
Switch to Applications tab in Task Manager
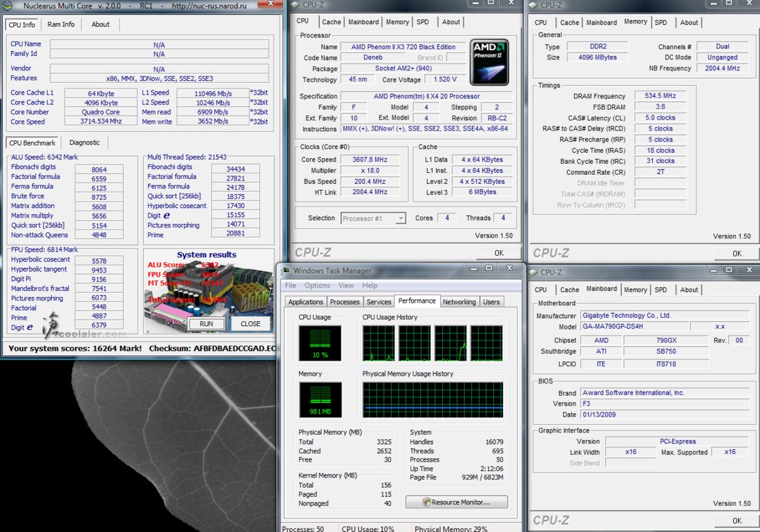tap(305, 302)
